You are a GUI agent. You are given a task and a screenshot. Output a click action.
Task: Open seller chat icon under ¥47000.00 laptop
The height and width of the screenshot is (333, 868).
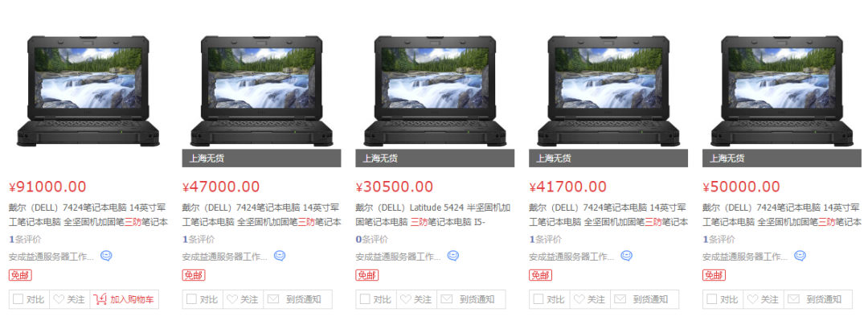280,256
